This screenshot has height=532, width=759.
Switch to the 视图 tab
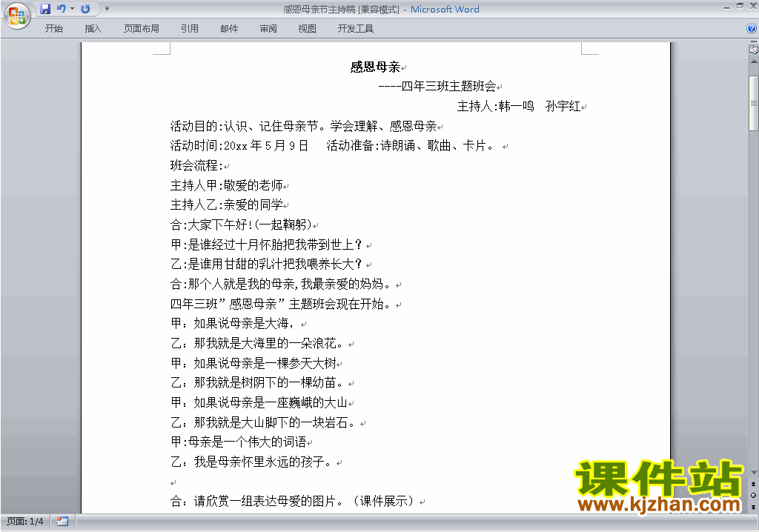point(308,29)
